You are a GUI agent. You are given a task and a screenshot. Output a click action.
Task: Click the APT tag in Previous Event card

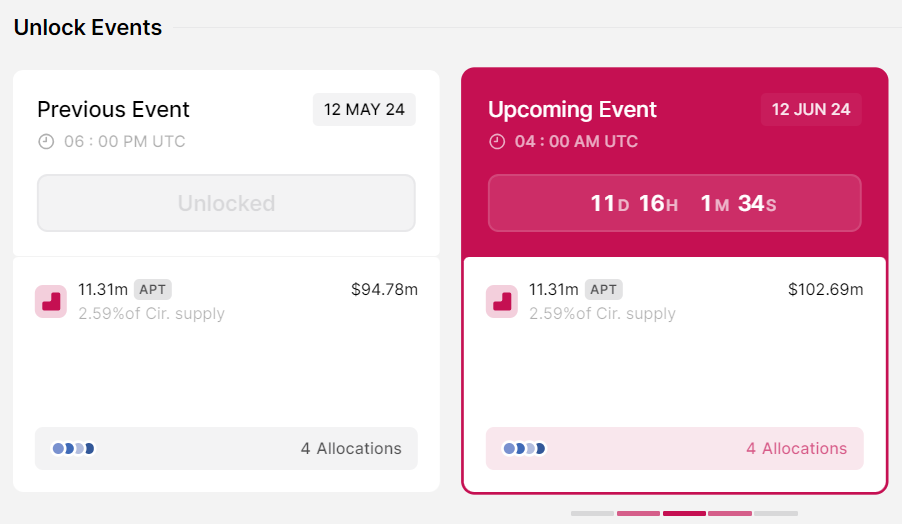point(153,289)
